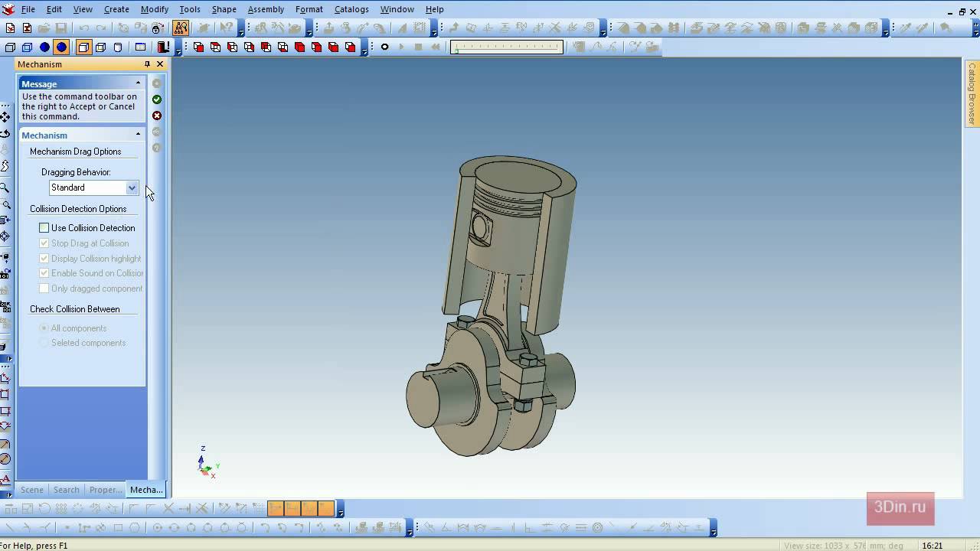Click the animation stop button

pos(418,47)
